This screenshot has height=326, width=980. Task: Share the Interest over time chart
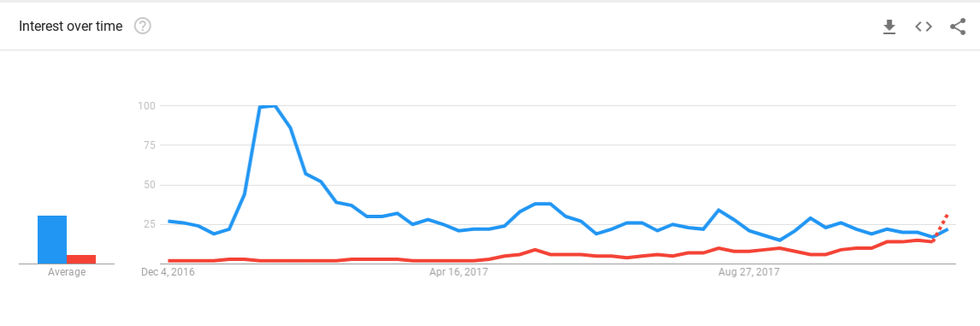click(x=958, y=27)
